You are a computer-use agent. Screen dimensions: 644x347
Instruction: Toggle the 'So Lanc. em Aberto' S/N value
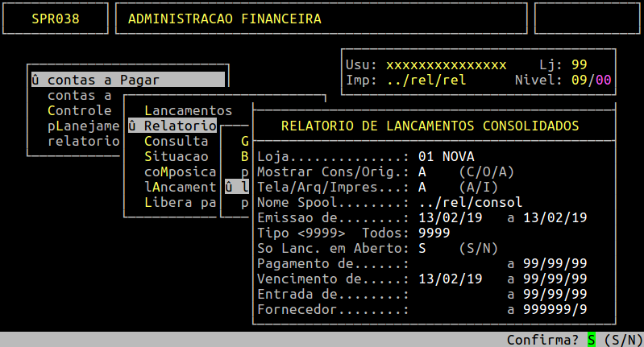(422, 248)
